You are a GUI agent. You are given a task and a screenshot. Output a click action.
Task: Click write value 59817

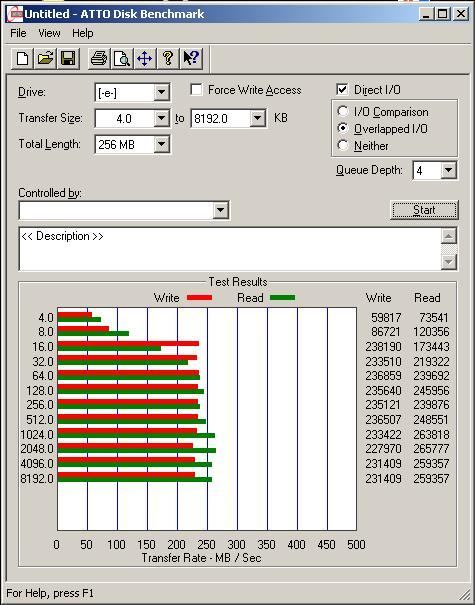click(386, 318)
